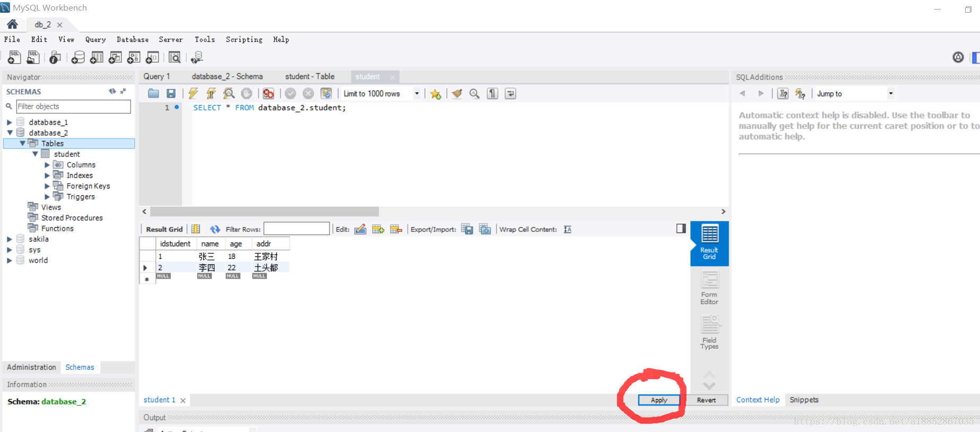Screen dimensions: 980x432
Task: Insert a new row icon in result grid
Action: tap(378, 229)
